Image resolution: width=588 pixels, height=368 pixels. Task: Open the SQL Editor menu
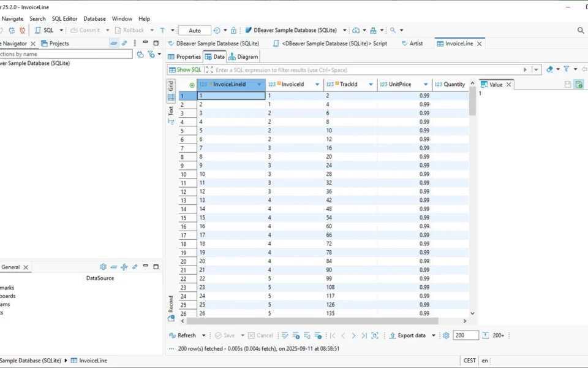click(x=64, y=18)
